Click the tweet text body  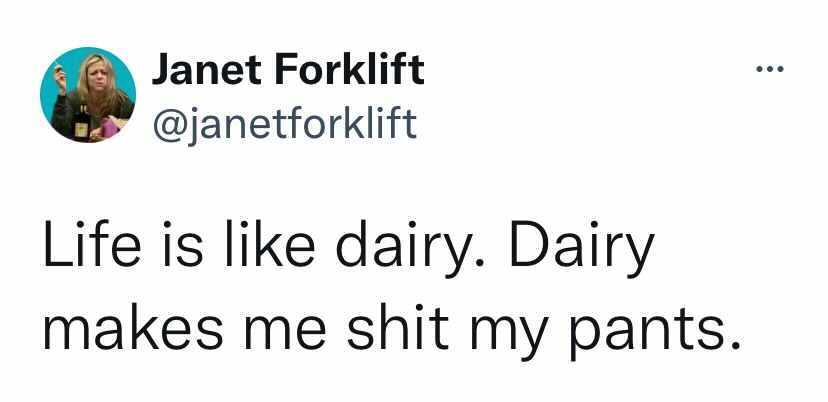(390, 300)
